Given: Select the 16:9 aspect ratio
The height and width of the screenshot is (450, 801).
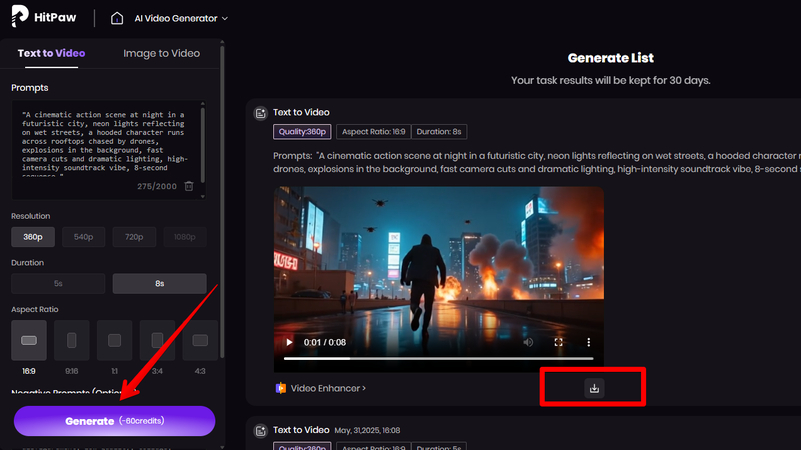Looking at the screenshot, I should click(x=29, y=341).
